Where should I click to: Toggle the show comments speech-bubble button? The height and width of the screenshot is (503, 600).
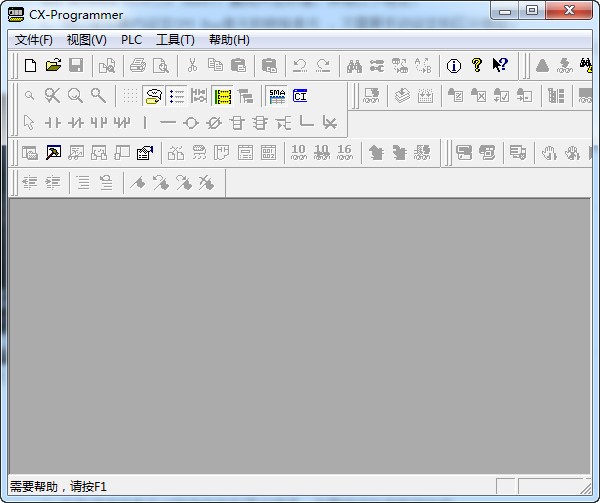pyautogui.click(x=153, y=96)
